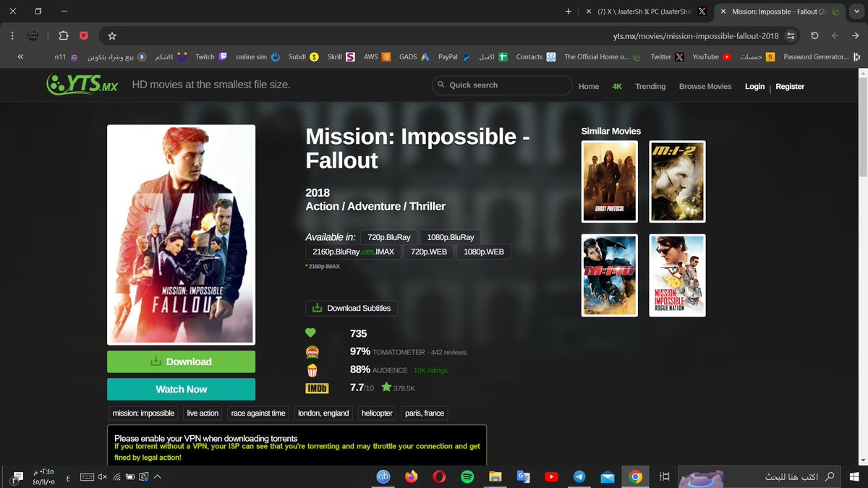Viewport: 868px width, 488px height.
Task: Click the Register link
Action: click(790, 86)
